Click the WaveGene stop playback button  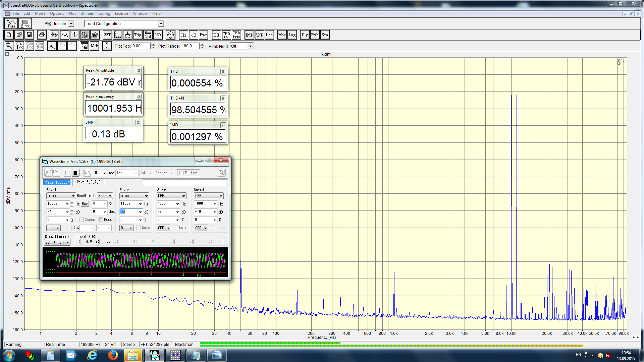(75, 173)
